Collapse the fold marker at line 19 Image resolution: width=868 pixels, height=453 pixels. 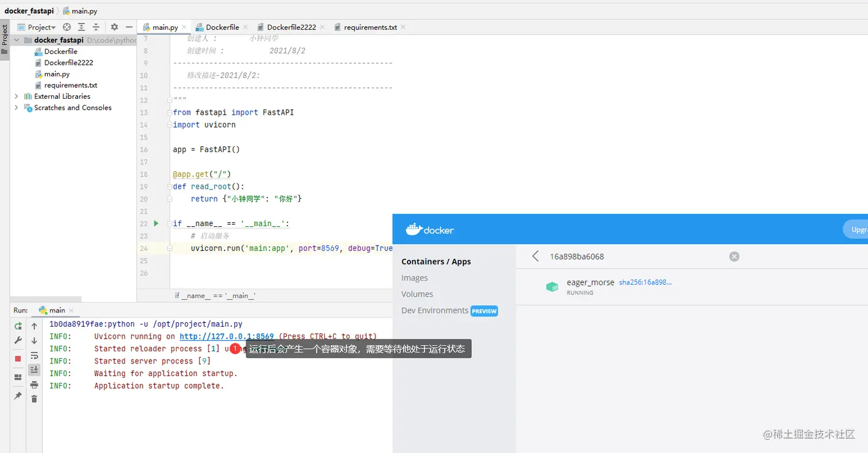coord(169,187)
